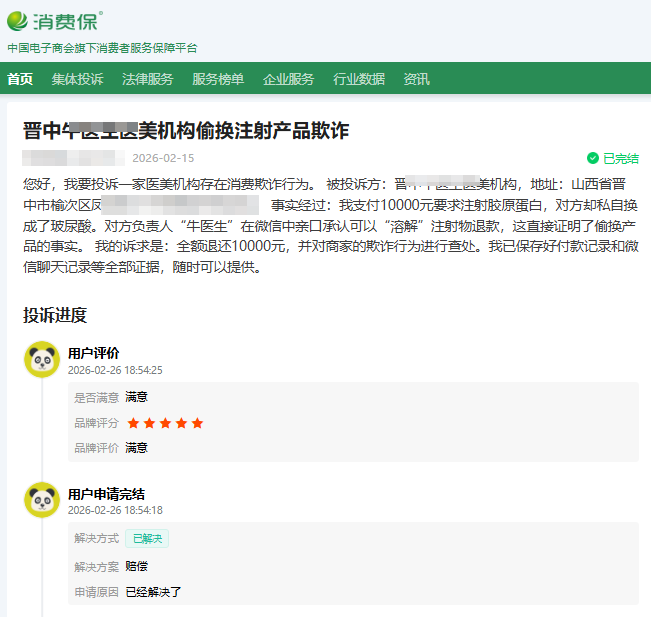
Task: Open the 首页 navigation tab
Action: coord(20,79)
